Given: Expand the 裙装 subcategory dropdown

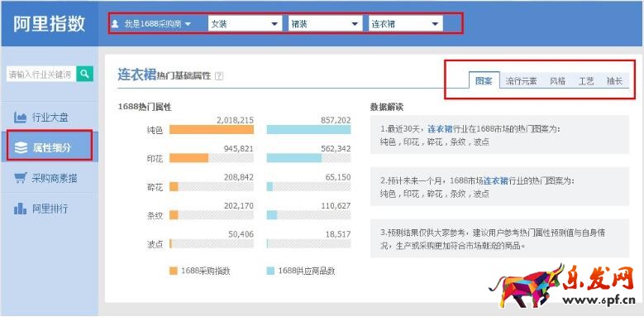Looking at the screenshot, I should click(325, 24).
